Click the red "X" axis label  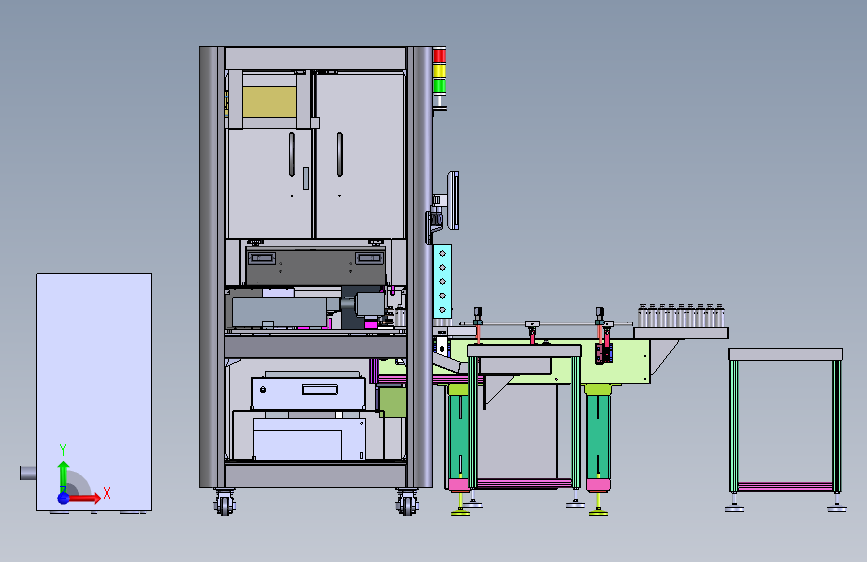[x=107, y=493]
